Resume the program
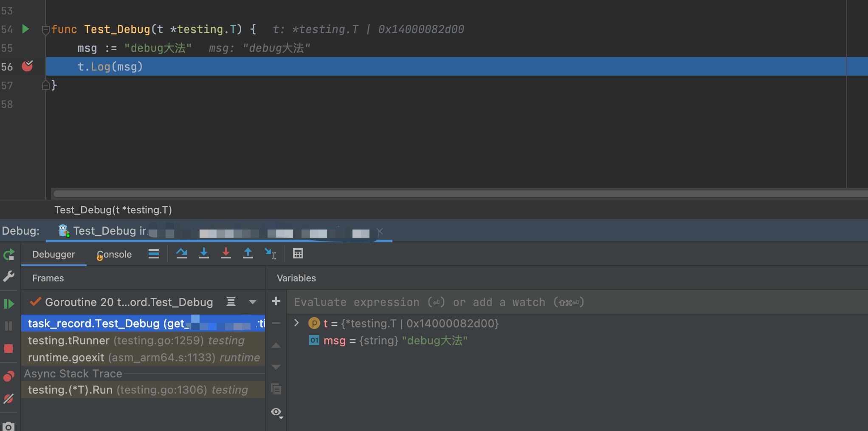 [x=9, y=304]
